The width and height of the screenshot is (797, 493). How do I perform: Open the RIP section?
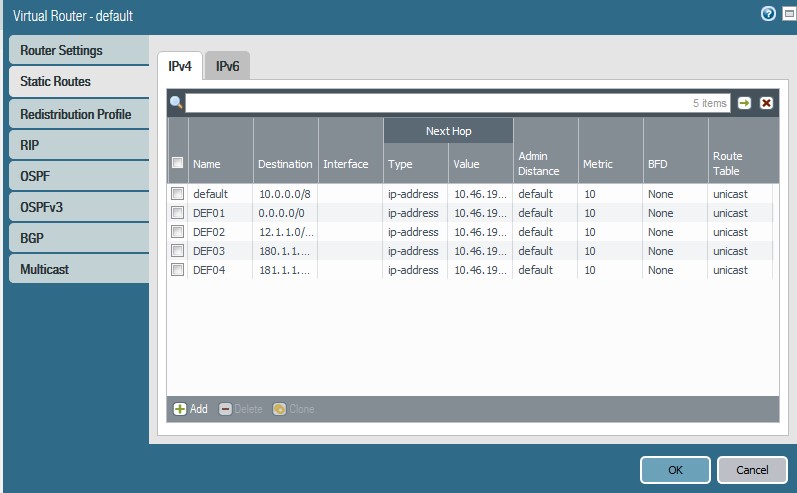pos(79,145)
